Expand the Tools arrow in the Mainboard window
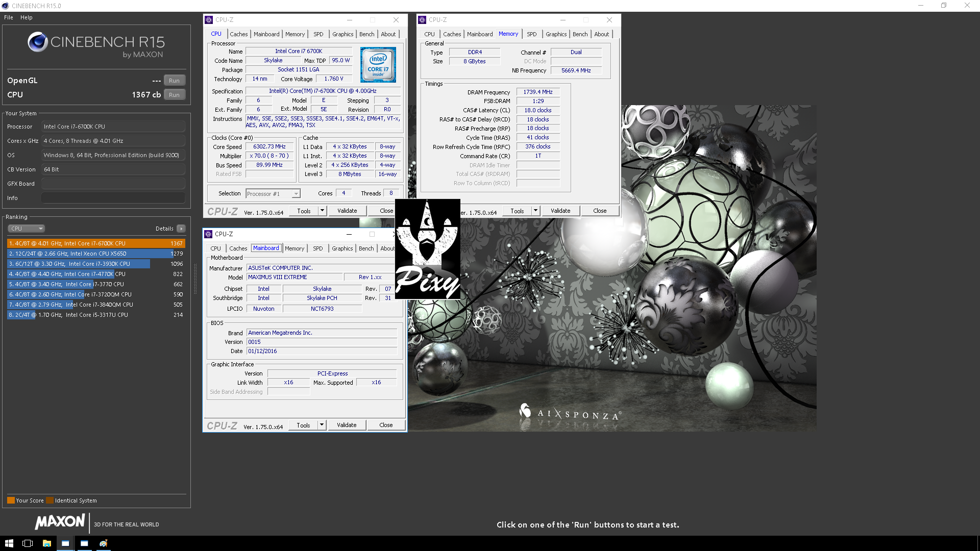This screenshot has width=980, height=551. click(322, 425)
